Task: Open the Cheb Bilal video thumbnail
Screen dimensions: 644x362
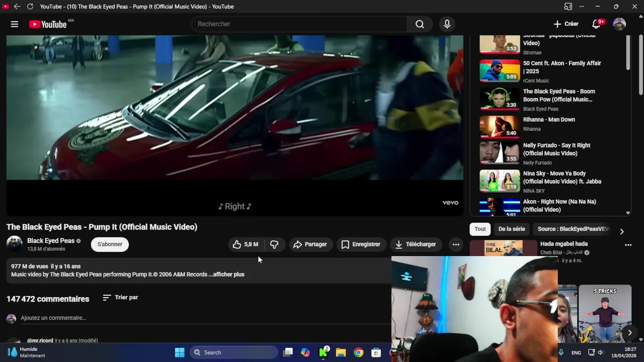Action: point(503,248)
